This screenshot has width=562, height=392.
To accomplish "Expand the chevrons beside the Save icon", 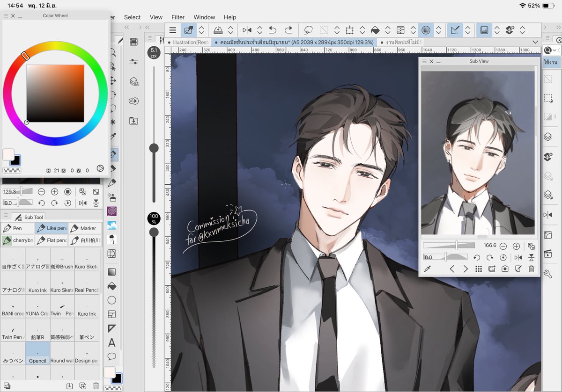I will (231, 30).
